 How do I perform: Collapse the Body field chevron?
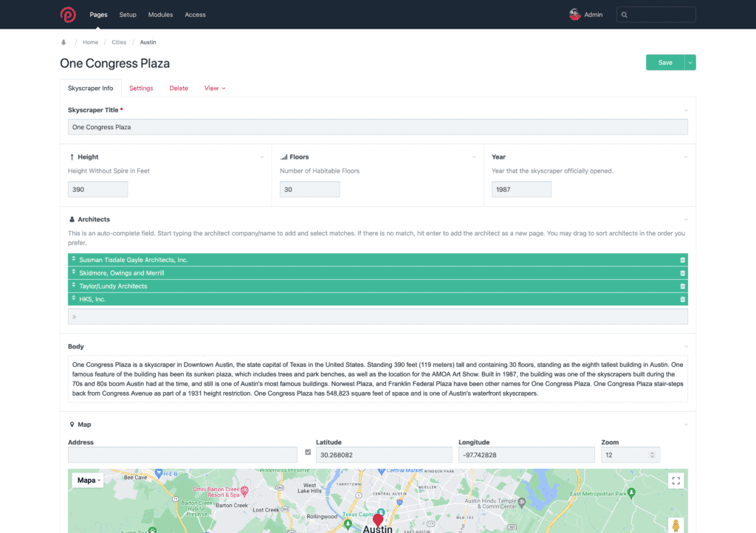coord(686,347)
